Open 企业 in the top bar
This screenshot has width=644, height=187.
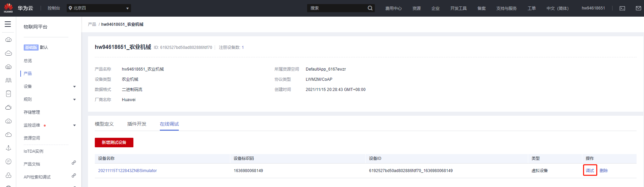(435, 8)
